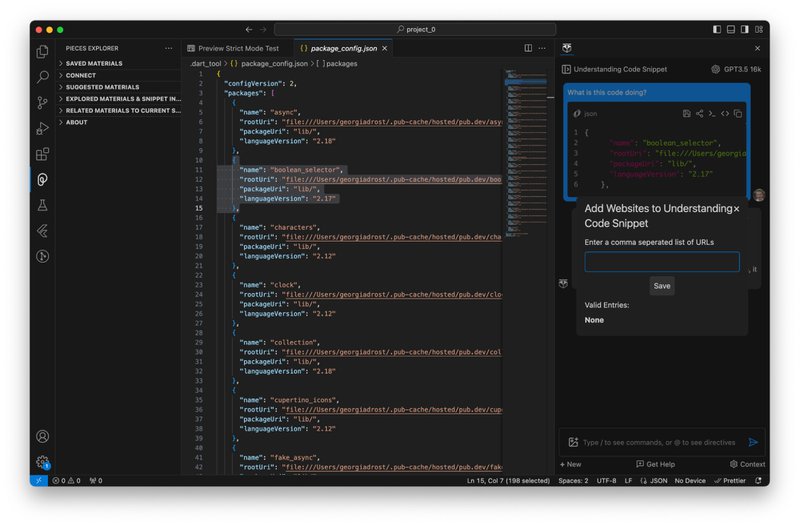Screen dimensions: 800x526
Task: Expand the About section
Action: pos(118,122)
